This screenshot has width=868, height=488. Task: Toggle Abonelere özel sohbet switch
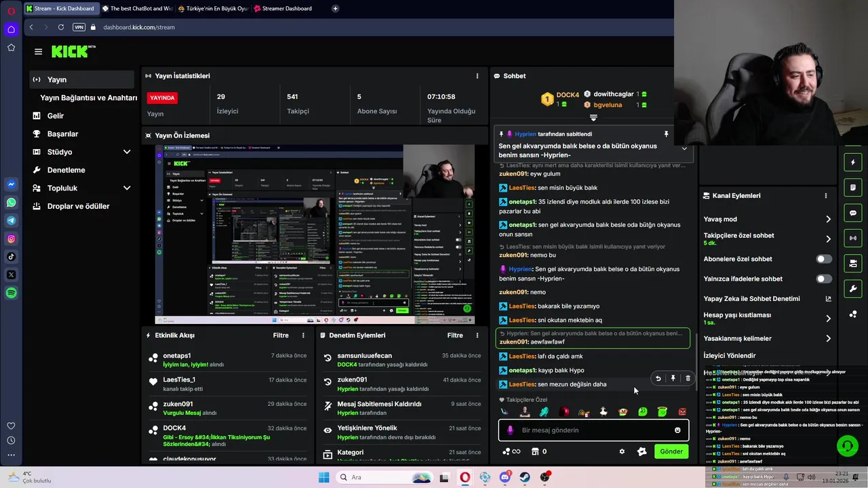point(824,259)
